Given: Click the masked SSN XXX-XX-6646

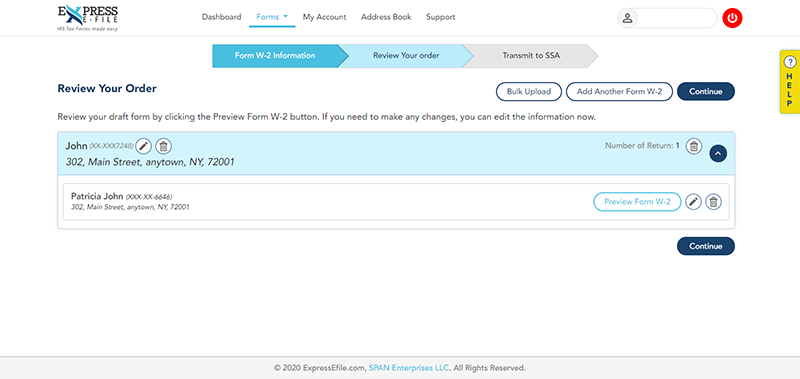Looking at the screenshot, I should (x=149, y=196).
